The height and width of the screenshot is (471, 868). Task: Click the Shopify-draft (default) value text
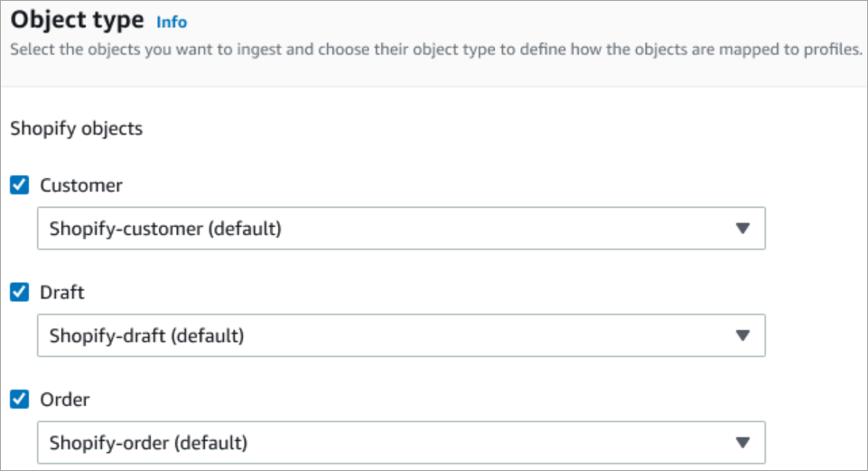click(x=146, y=335)
